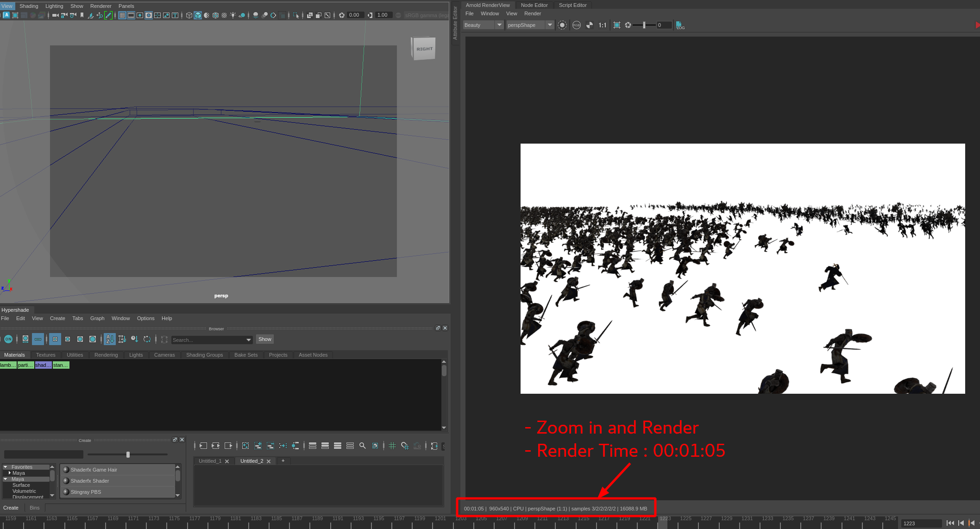Switch to the Shading Groups tab in Hypershade

coord(204,355)
